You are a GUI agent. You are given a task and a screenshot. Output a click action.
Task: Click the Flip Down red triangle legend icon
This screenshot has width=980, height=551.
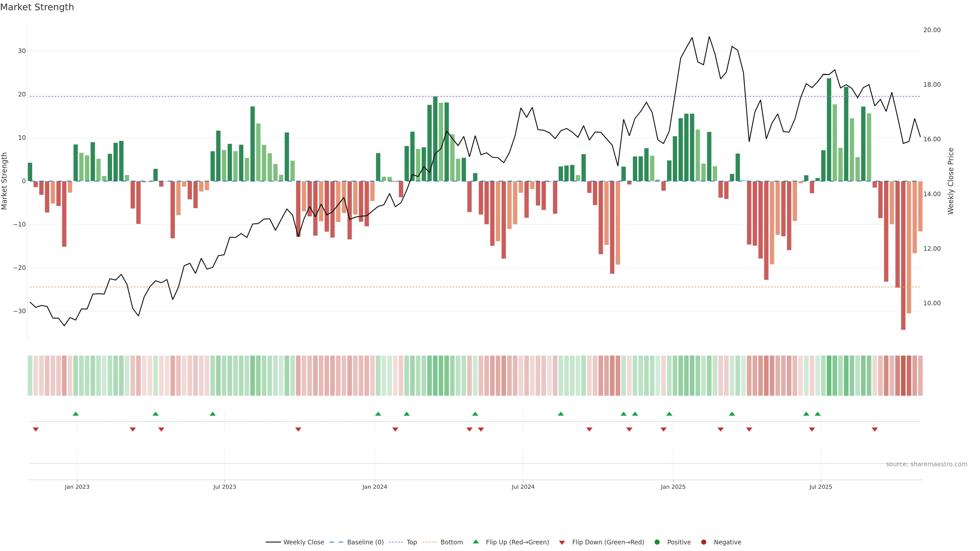tap(562, 543)
